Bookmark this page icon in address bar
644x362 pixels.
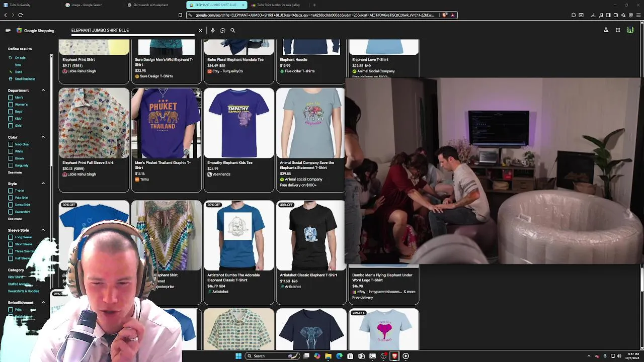pos(180,15)
